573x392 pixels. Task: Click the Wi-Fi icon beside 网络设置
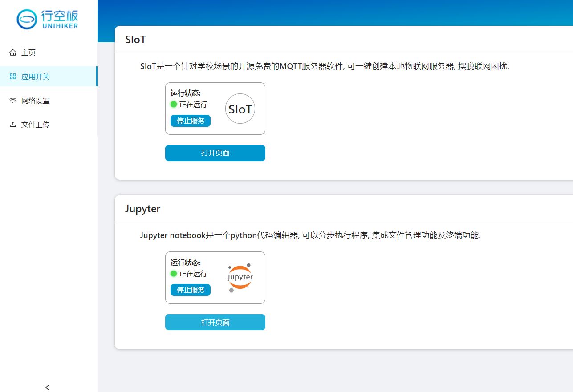[13, 101]
